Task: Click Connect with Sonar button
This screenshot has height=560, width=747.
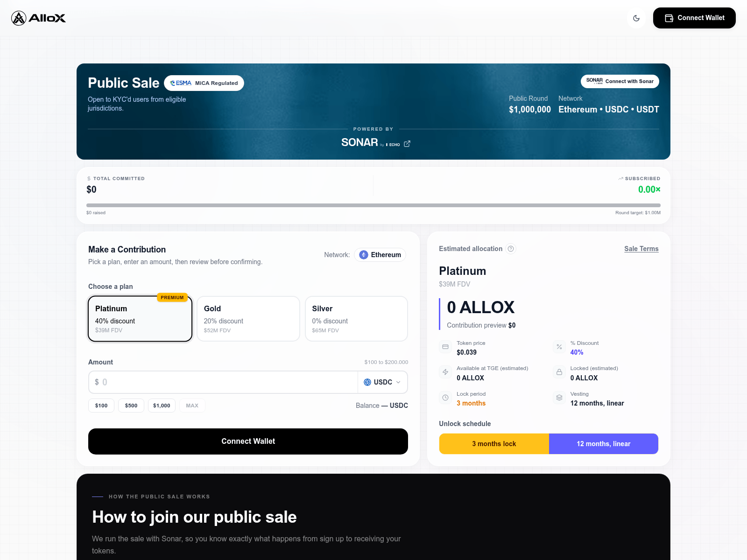Action: (x=620, y=81)
